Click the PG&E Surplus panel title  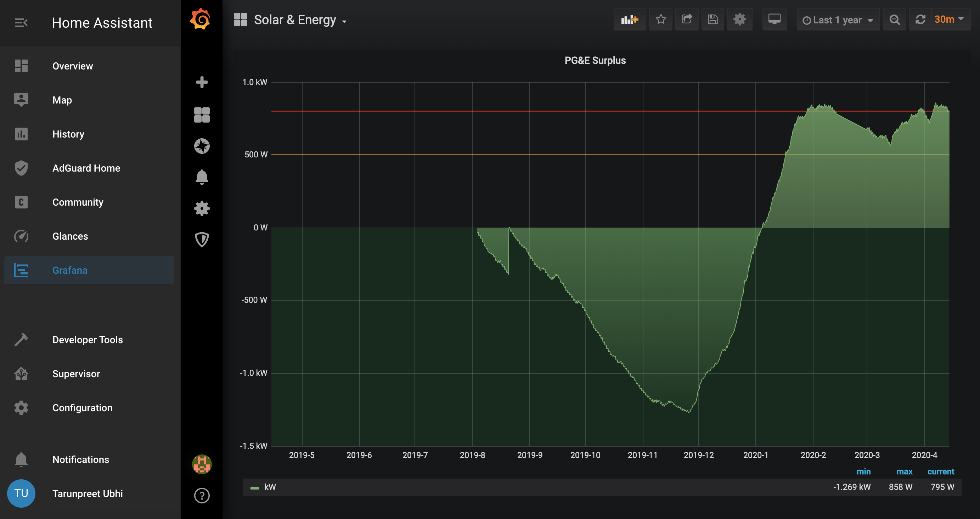(x=595, y=61)
